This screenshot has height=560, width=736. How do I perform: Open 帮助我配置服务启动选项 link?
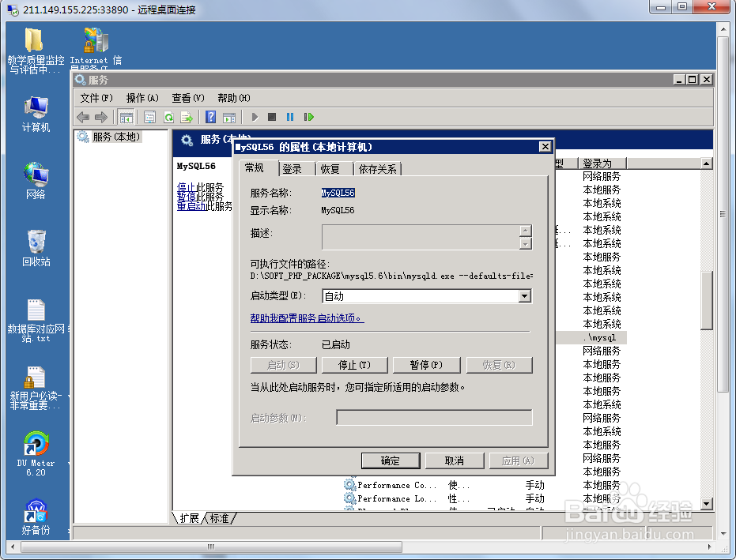coord(307,318)
